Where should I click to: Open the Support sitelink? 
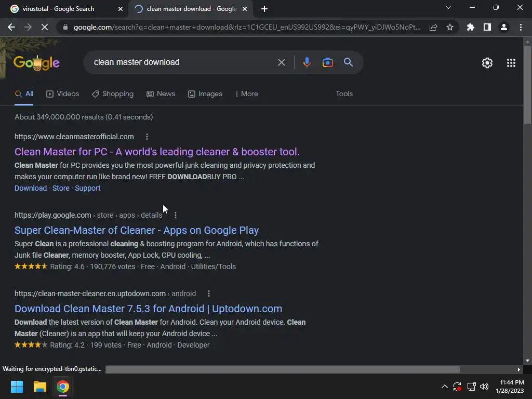click(87, 188)
